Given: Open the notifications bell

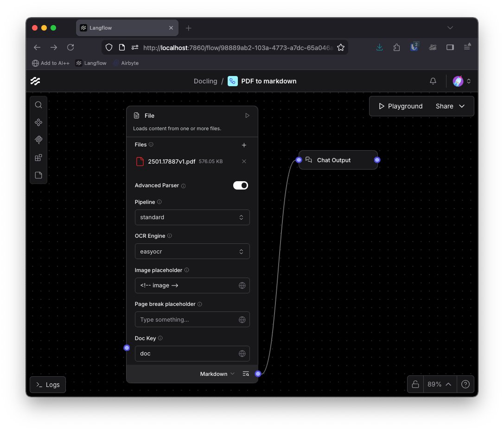Looking at the screenshot, I should pos(433,81).
